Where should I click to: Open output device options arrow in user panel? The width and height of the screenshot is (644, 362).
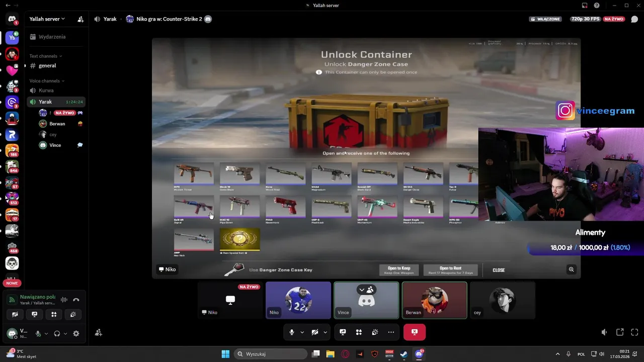[x=65, y=333]
